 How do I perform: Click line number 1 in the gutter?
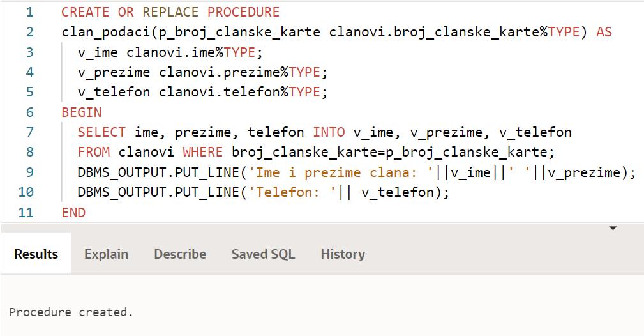point(29,12)
